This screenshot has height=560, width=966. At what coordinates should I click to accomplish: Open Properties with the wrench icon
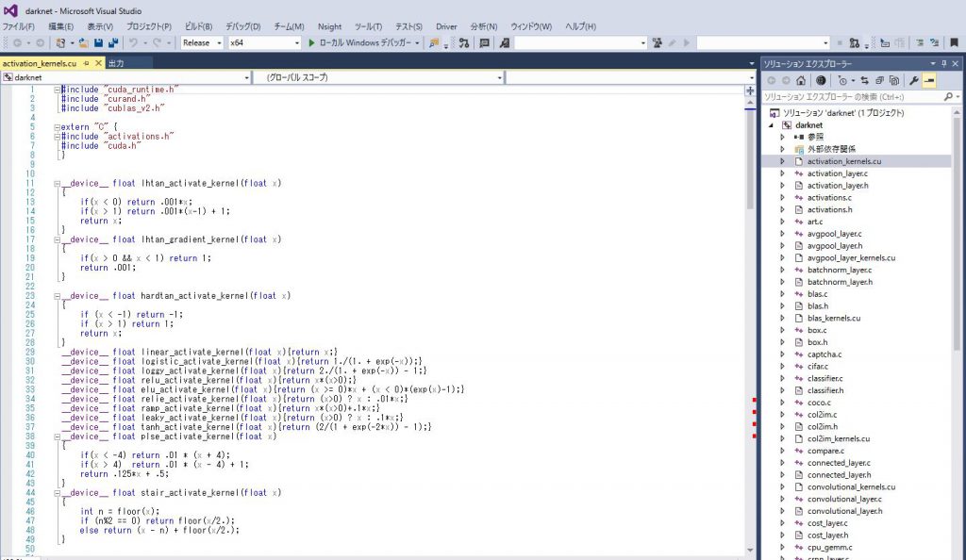(x=914, y=81)
